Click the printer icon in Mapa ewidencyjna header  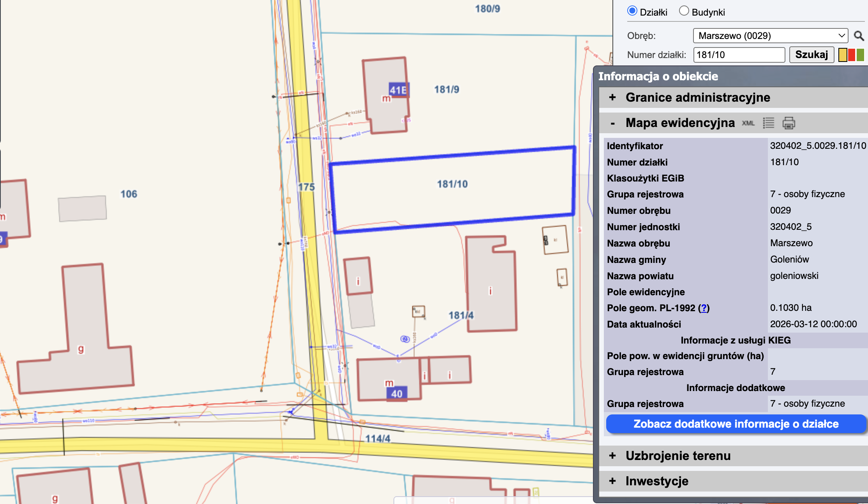click(789, 123)
